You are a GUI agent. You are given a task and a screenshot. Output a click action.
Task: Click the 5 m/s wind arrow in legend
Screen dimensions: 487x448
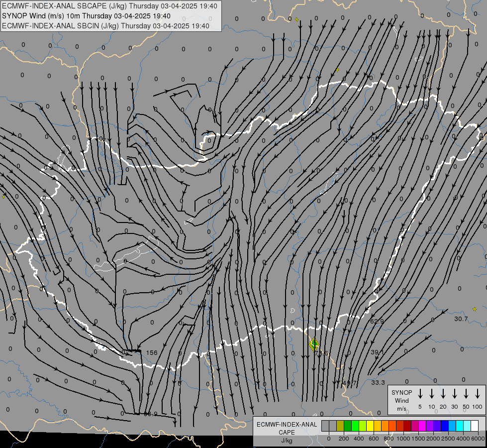[420, 394]
